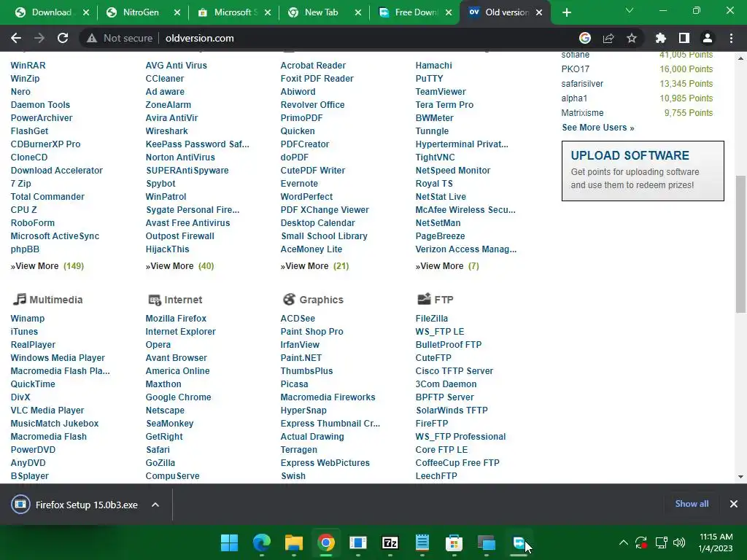
Task: Click the Upload Software banner
Action: point(643,171)
